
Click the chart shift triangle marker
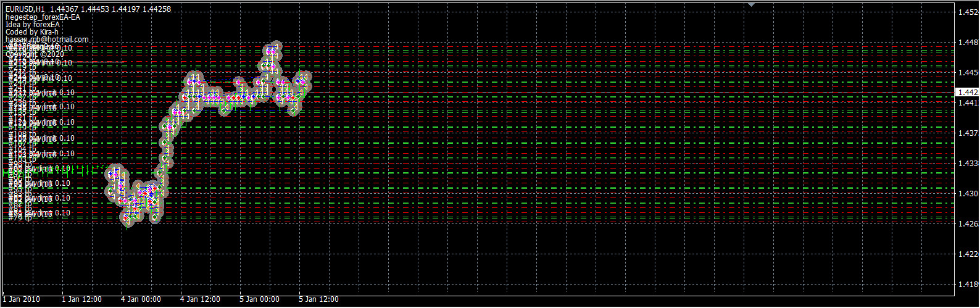[x=751, y=4]
